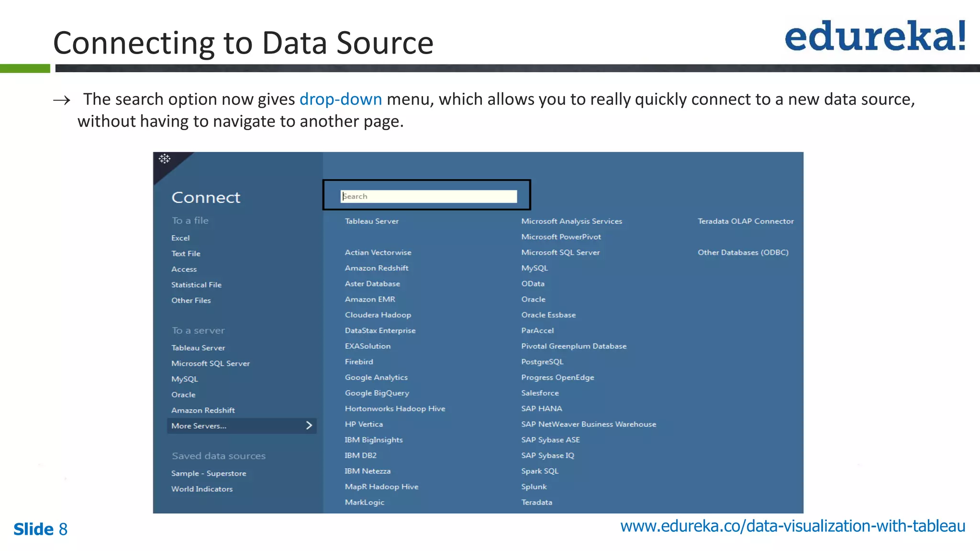This screenshot has height=551, width=980.
Task: Select Tableau Server in the server list
Action: click(371, 221)
